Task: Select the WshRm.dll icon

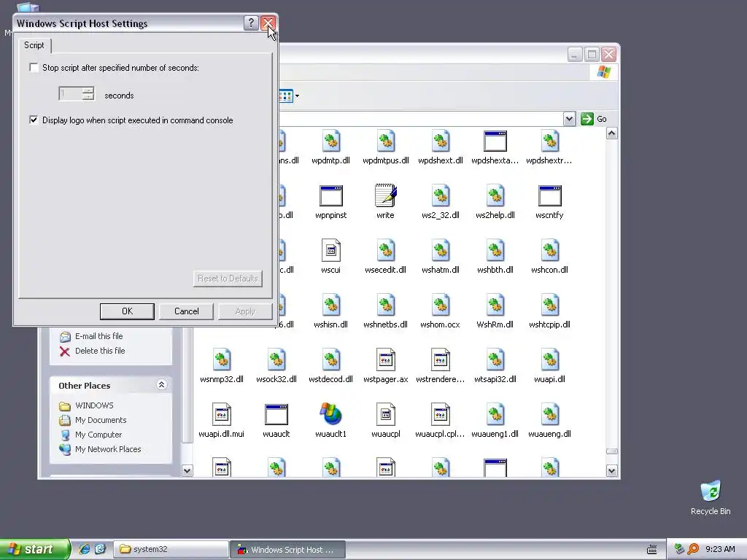Action: [x=495, y=306]
